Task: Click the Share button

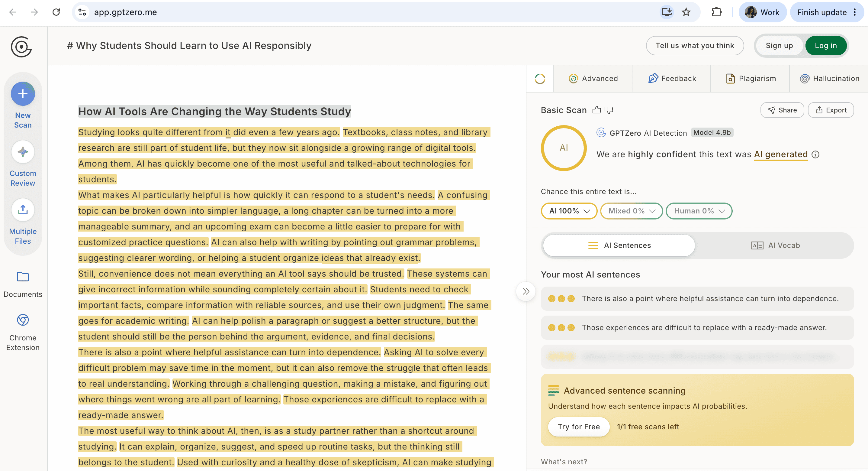Action: click(782, 110)
